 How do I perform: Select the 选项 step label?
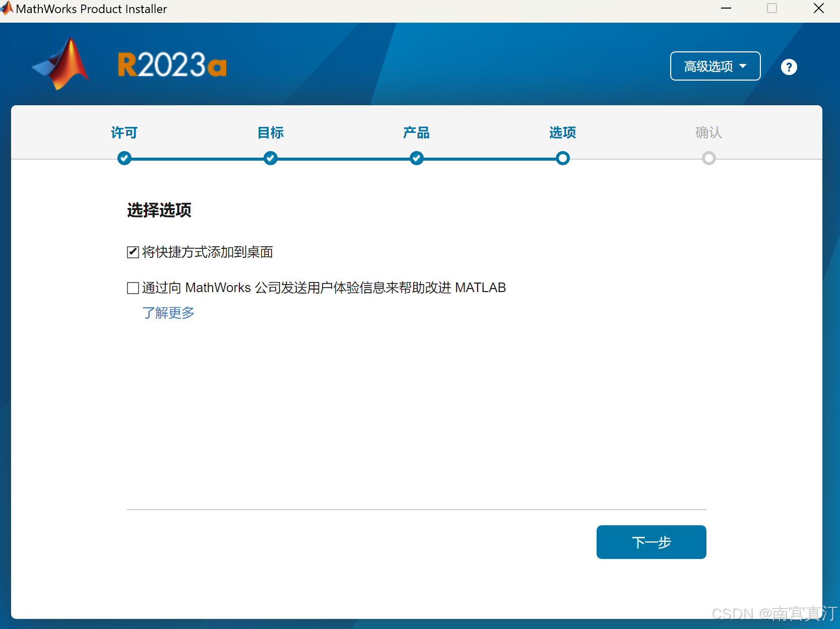pos(562,132)
